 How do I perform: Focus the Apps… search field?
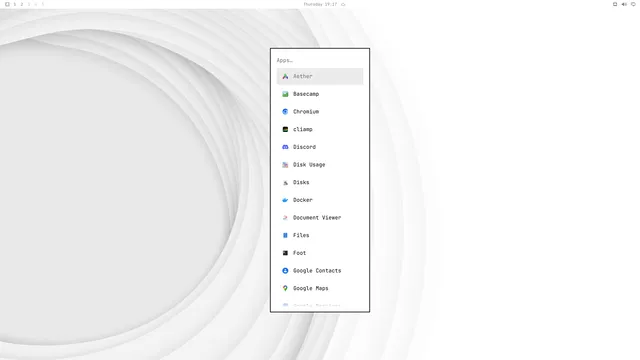pos(320,60)
